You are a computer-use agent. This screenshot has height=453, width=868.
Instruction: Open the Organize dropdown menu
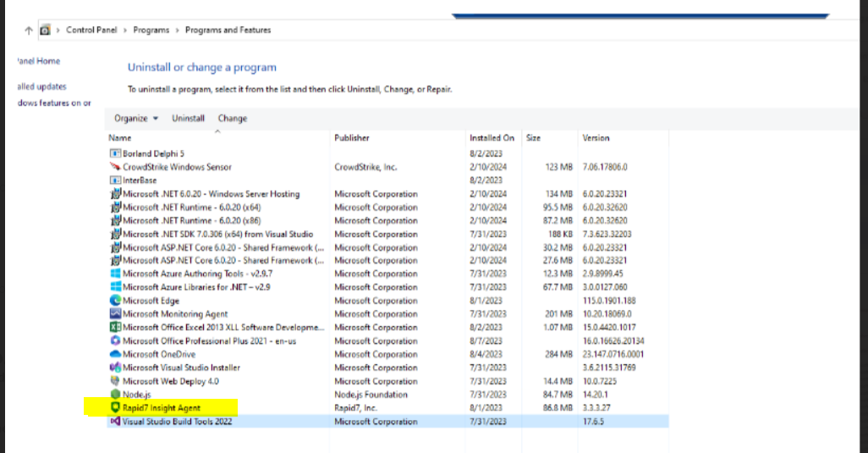pos(136,118)
